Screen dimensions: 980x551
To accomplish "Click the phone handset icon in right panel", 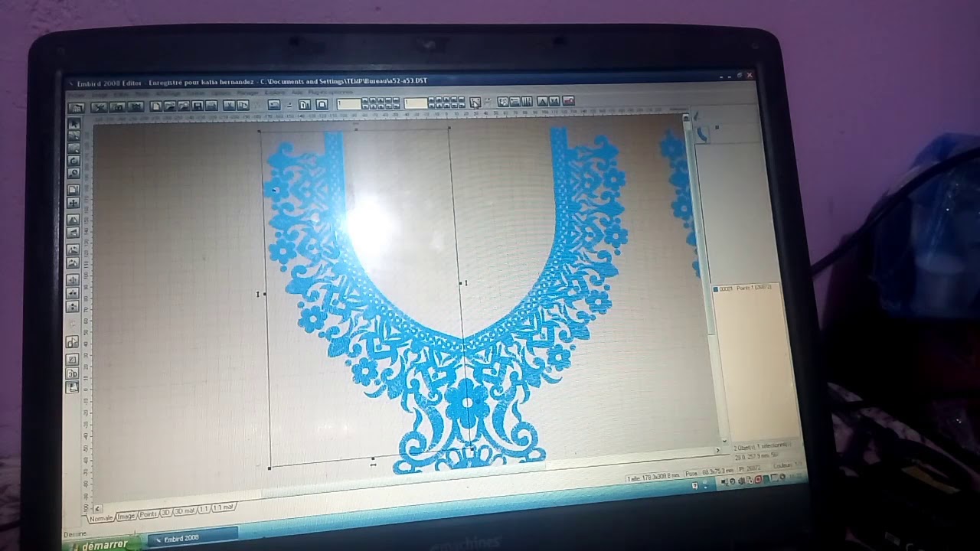I will [703, 135].
